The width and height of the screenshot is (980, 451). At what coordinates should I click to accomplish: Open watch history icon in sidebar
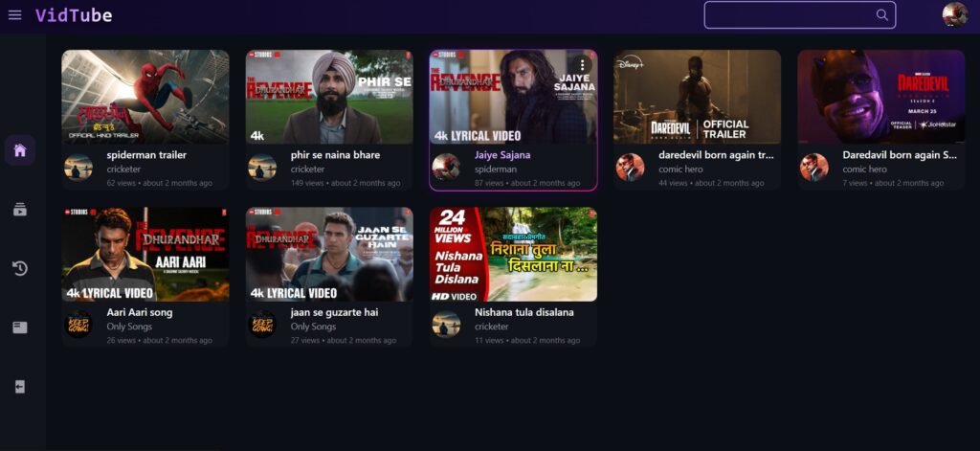(x=20, y=268)
